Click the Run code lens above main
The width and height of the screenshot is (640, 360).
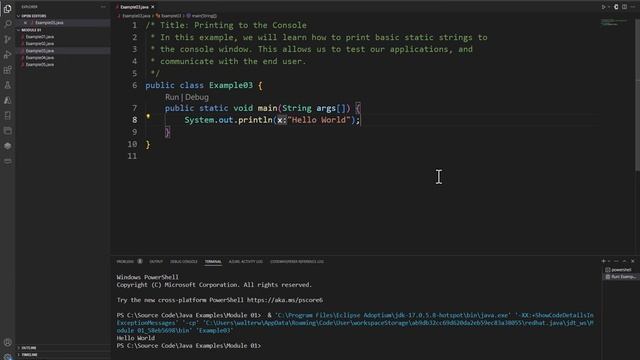pyautogui.click(x=172, y=97)
